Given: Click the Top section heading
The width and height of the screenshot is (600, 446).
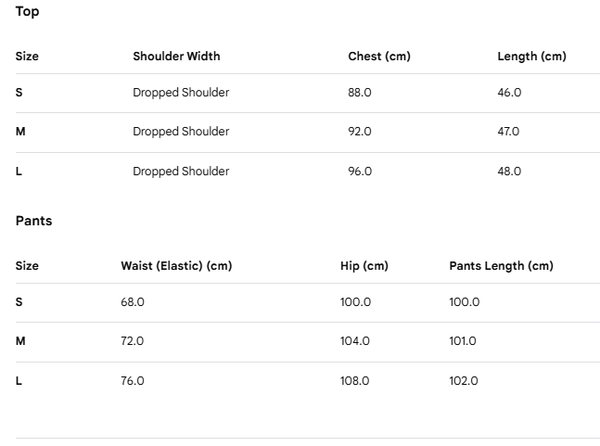Looking at the screenshot, I should click(x=27, y=11).
